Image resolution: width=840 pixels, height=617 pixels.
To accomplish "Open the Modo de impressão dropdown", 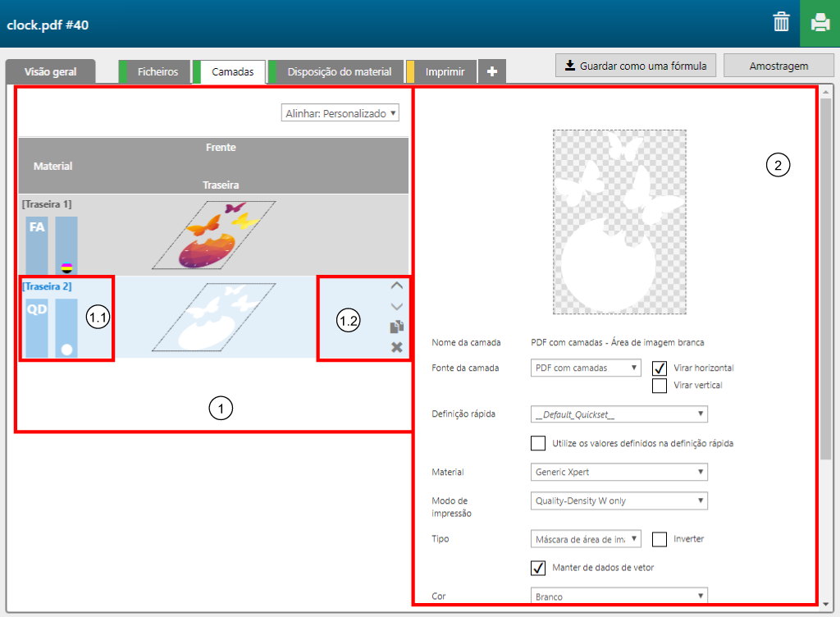I will pos(619,500).
